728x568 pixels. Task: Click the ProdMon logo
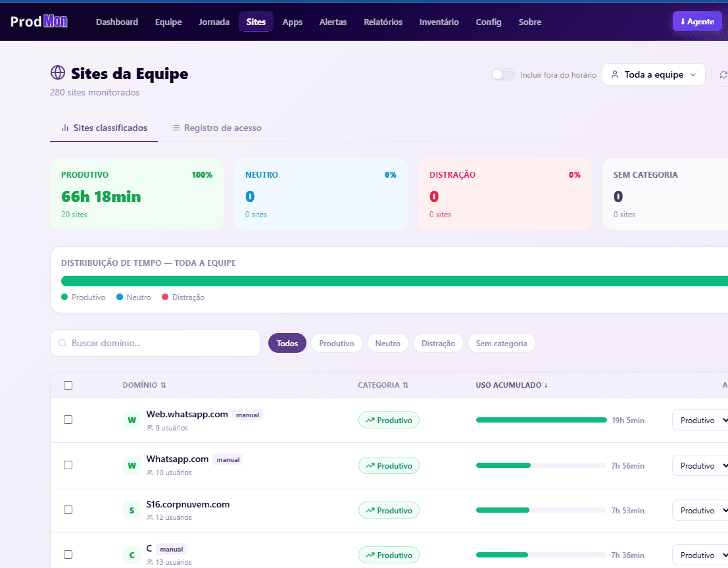(39, 21)
